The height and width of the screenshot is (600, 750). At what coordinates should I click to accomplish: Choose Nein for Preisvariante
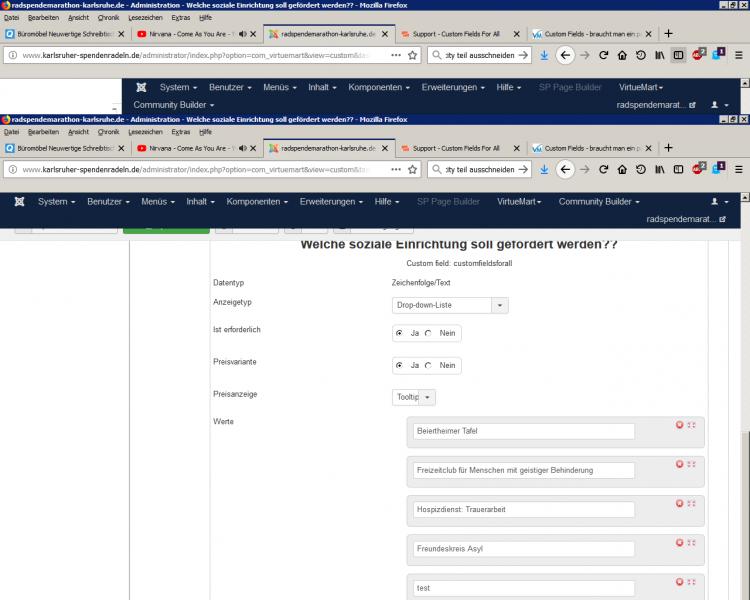point(429,365)
